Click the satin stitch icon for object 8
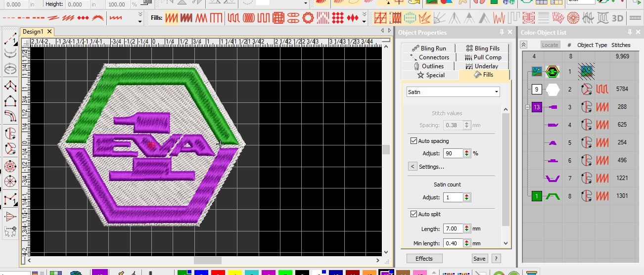The width and height of the screenshot is (644, 275). tap(602, 196)
